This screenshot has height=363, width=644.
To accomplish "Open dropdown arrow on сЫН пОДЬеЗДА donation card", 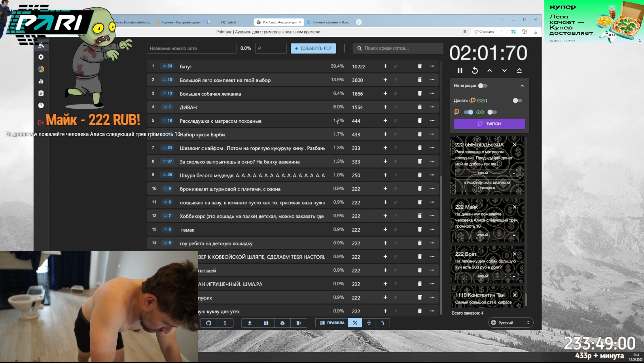I will coord(514,173).
